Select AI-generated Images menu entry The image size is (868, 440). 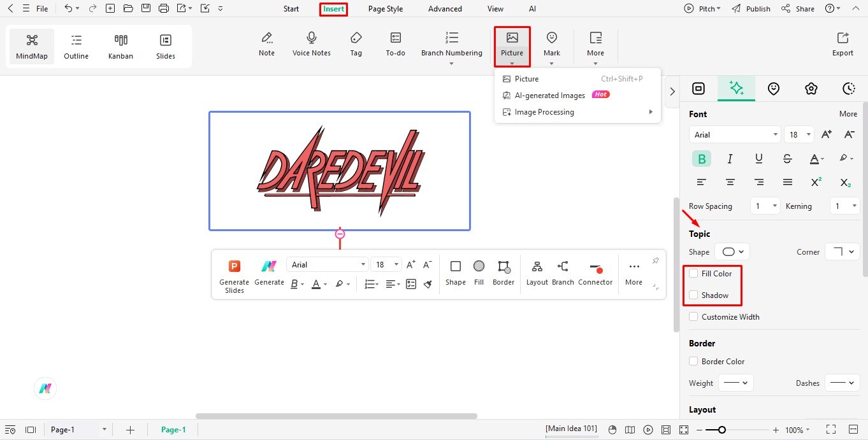(577, 95)
